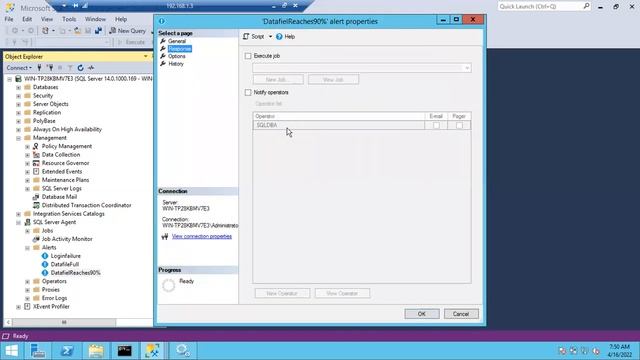
Task: Open the Script button in the dialog toolbar
Action: (x=253, y=37)
